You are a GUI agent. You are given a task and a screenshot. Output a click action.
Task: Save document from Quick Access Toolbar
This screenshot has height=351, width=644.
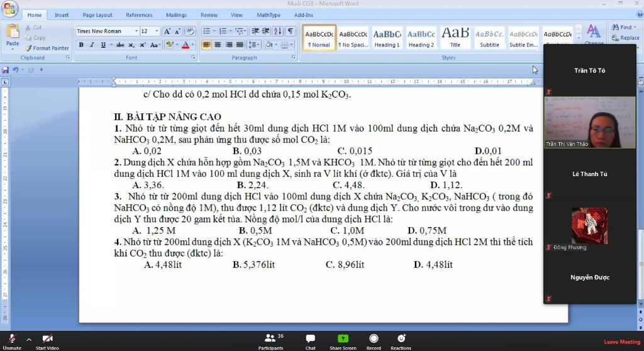[x=5, y=70]
